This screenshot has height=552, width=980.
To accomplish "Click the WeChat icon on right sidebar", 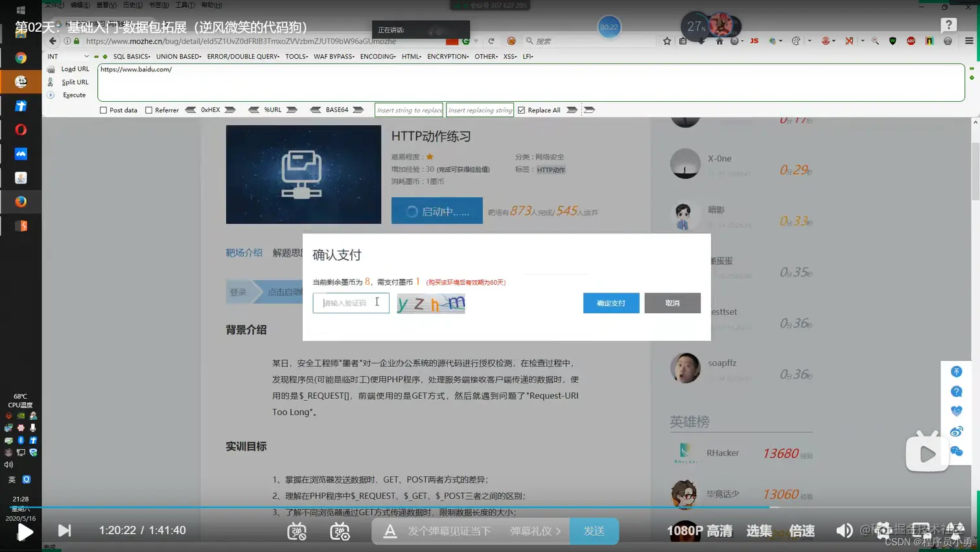I will (957, 451).
